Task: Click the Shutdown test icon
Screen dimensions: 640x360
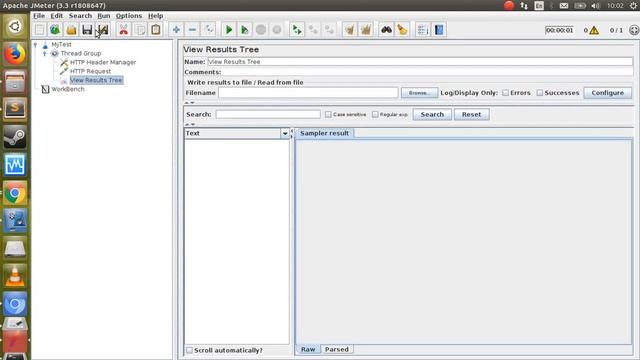Action: (x=277, y=30)
